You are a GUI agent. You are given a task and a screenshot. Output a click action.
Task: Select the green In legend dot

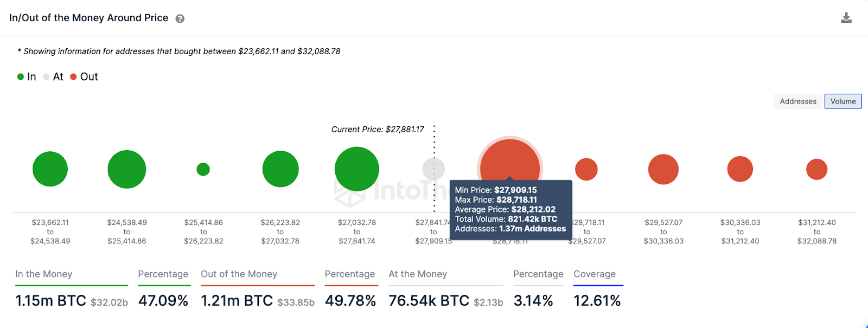pyautogui.click(x=20, y=76)
